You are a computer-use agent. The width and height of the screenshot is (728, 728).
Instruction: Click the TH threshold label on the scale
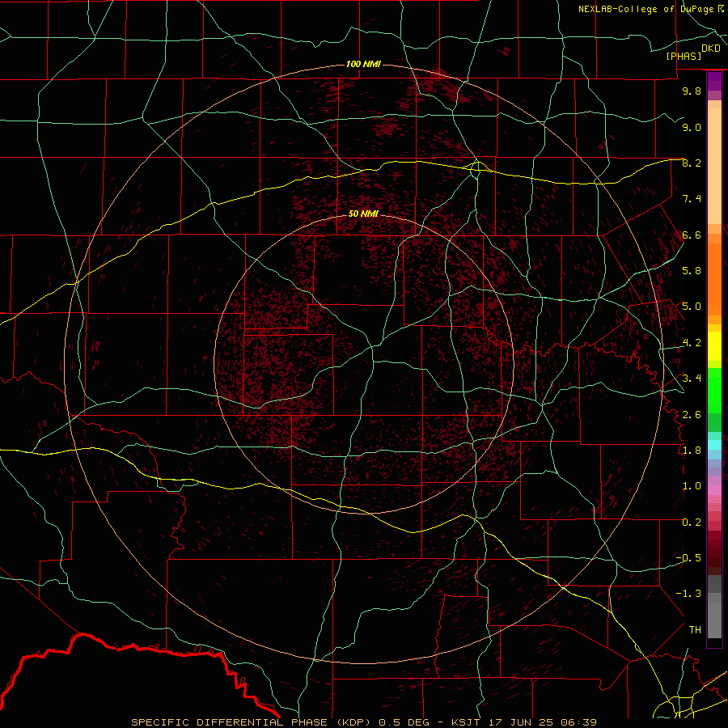(x=695, y=630)
